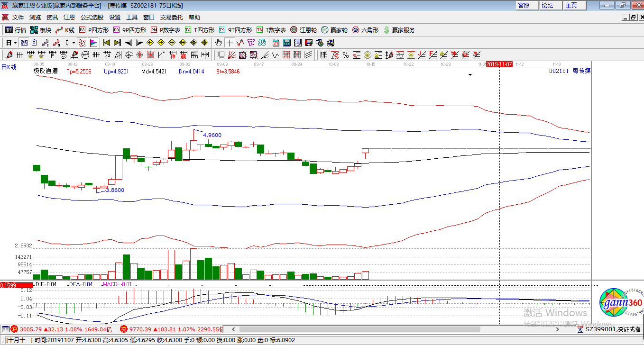Click the gold 金 circle icon
The image size is (644, 345).
pyautogui.click(x=368, y=55)
